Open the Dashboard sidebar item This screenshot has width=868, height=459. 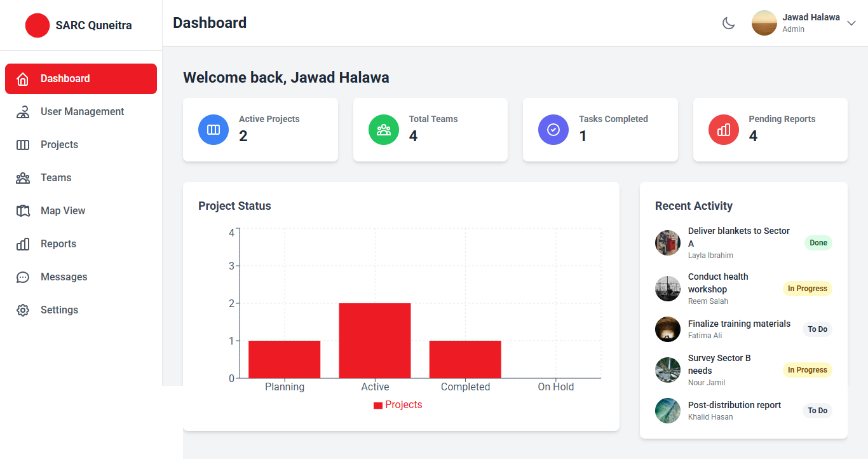click(x=81, y=79)
